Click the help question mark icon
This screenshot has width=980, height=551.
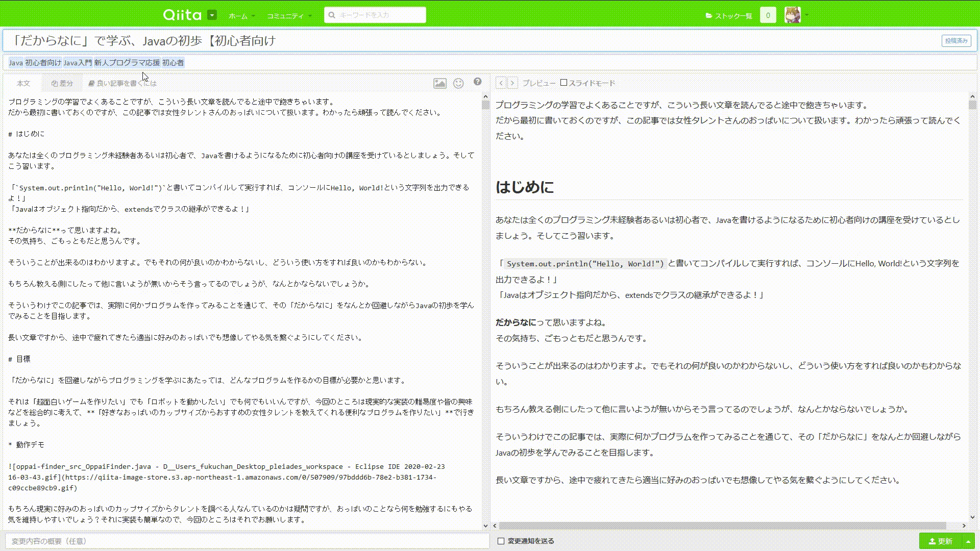click(478, 82)
